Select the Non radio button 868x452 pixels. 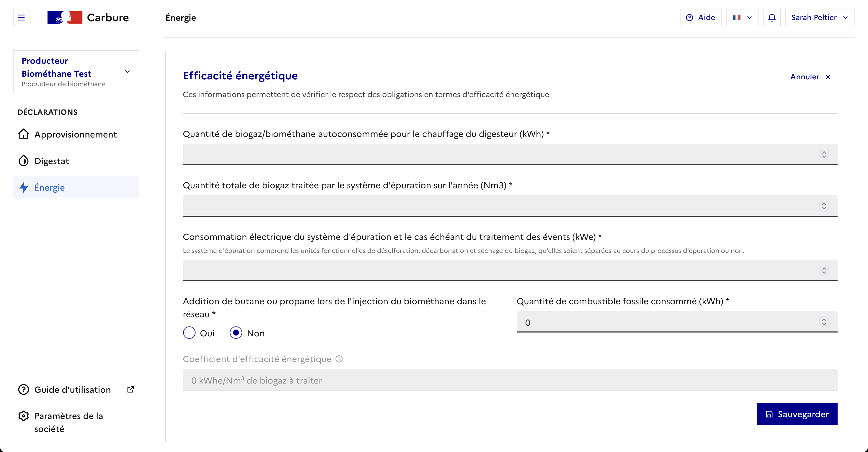(x=236, y=333)
